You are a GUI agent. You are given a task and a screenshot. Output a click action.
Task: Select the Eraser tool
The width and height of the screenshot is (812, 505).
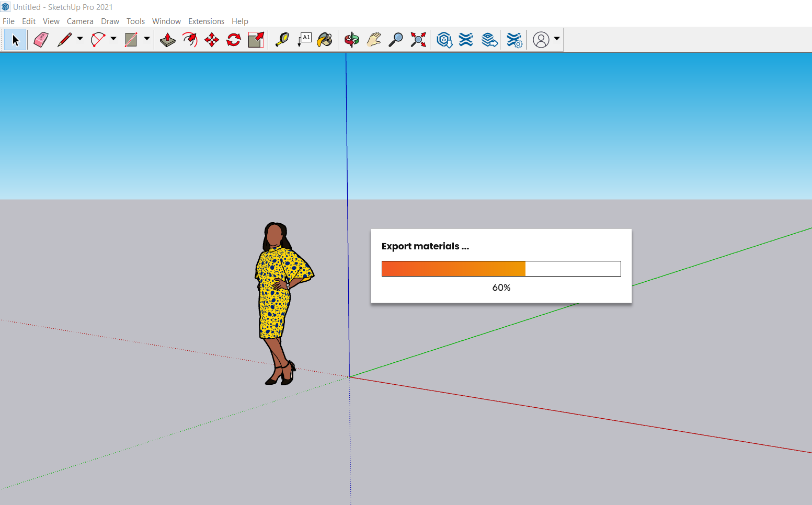pyautogui.click(x=40, y=39)
